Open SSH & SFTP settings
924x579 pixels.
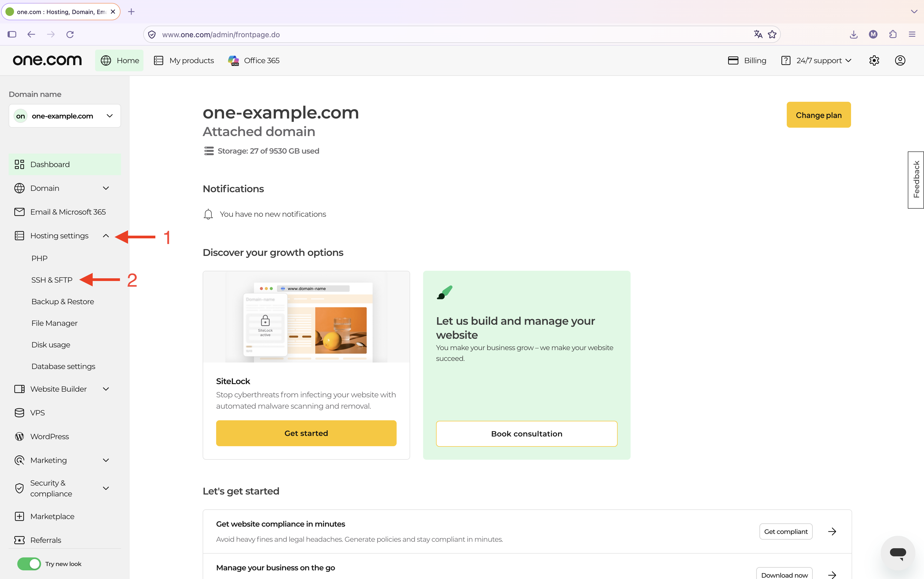pos(52,280)
